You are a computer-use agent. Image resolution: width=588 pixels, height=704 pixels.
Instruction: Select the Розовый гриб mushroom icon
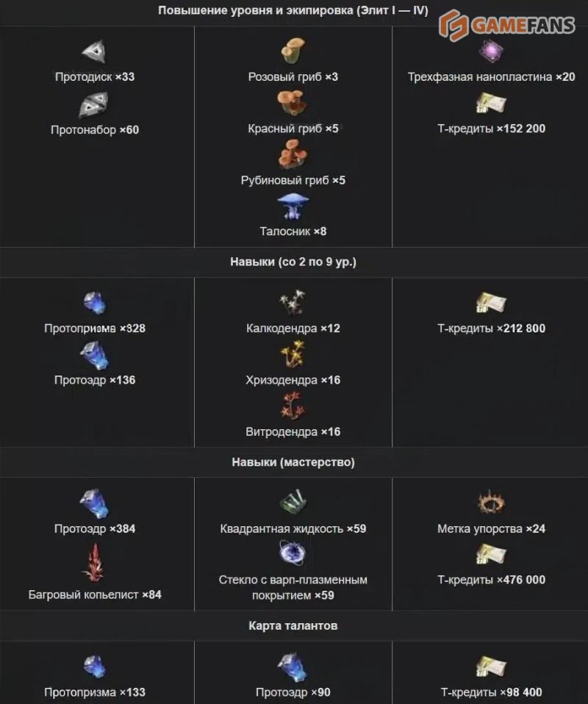coord(293,50)
